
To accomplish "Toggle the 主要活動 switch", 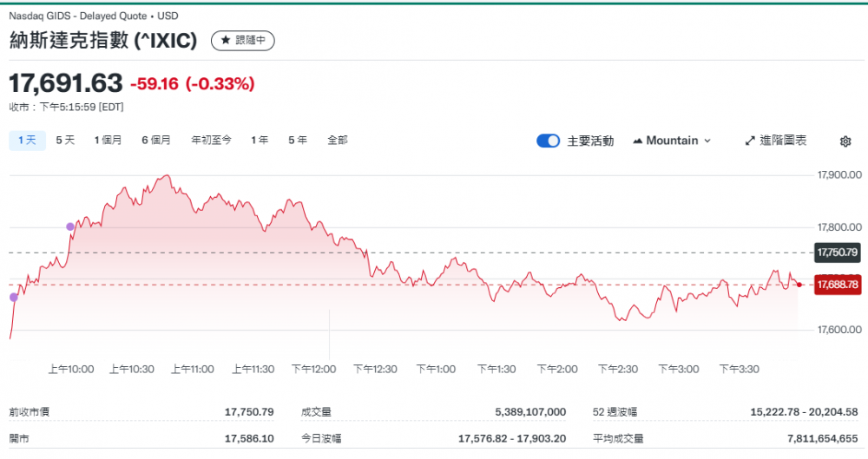I will tap(548, 141).
